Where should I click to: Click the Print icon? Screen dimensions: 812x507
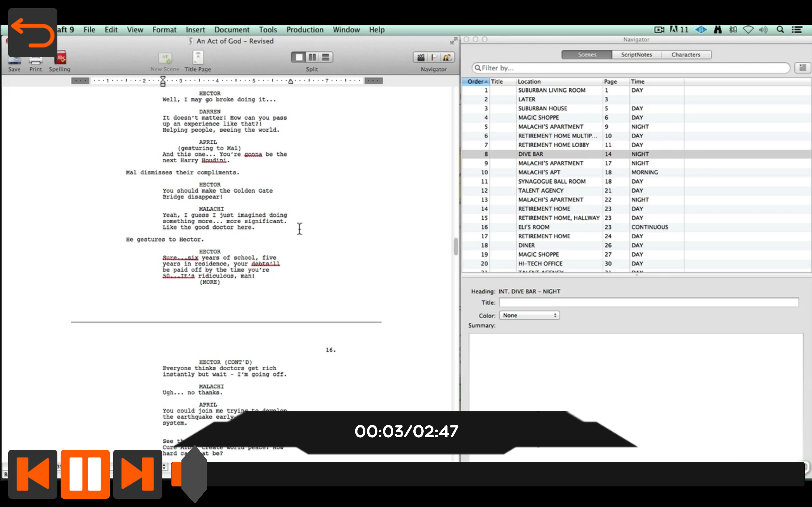pyautogui.click(x=35, y=61)
